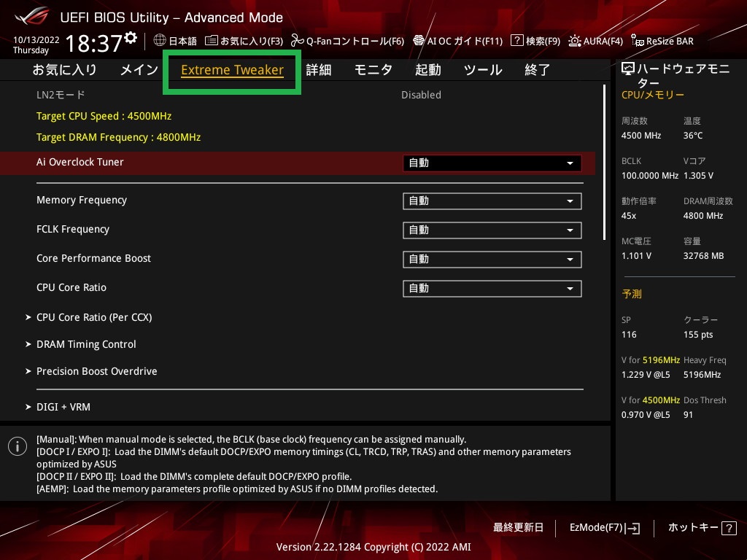Click the 100.0000 MHz BCLK value
The height and width of the screenshot is (560, 747).
(650, 176)
